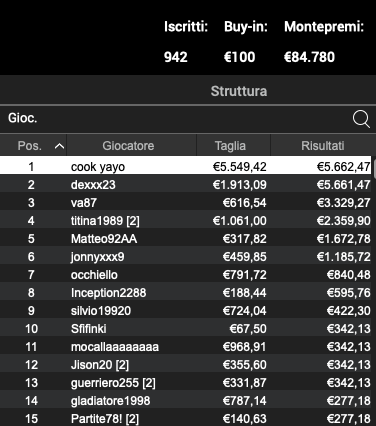Click the vertical scrollbar thumb
The width and height of the screenshot is (376, 426).
pos(374,168)
